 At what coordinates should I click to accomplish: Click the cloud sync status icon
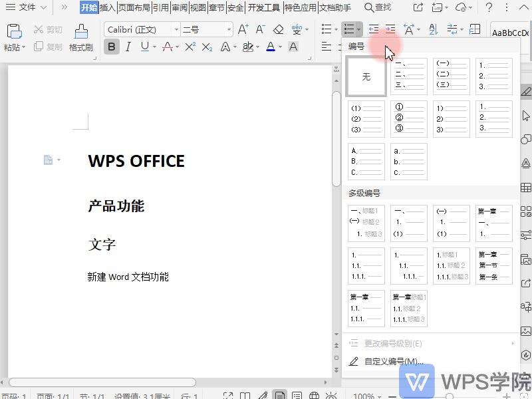click(462, 7)
